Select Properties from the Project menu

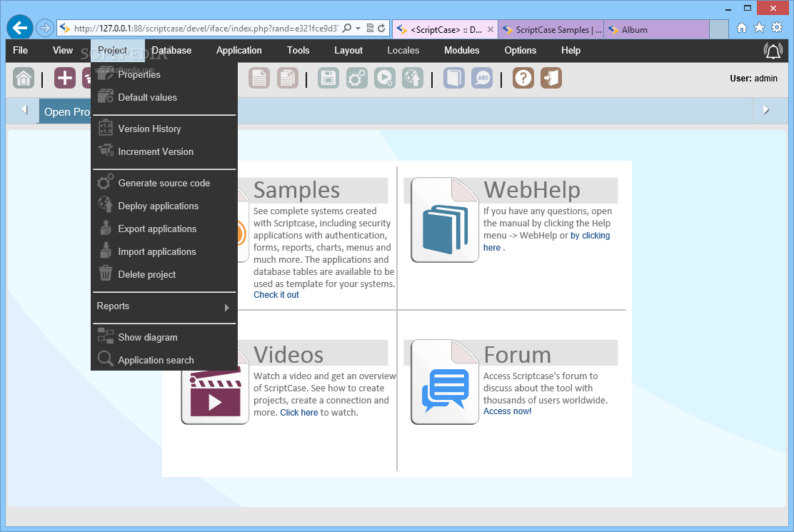[x=164, y=74]
